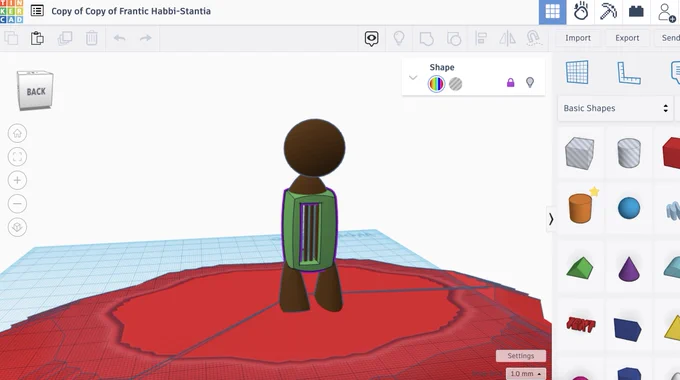Open the 1.0 mm snap grid dropdown
Image resolution: width=680 pixels, height=380 pixels.
(x=525, y=373)
